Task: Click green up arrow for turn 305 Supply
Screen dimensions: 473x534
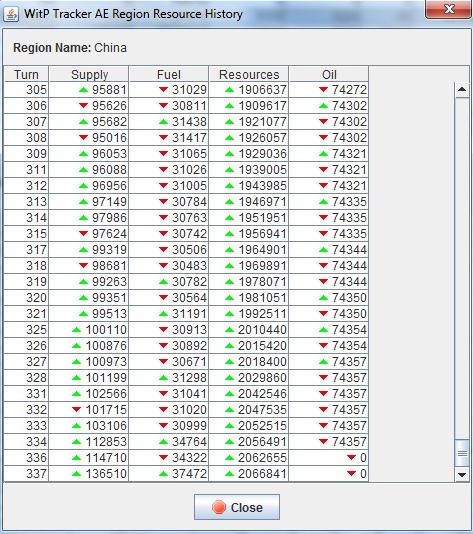Action: [83, 90]
